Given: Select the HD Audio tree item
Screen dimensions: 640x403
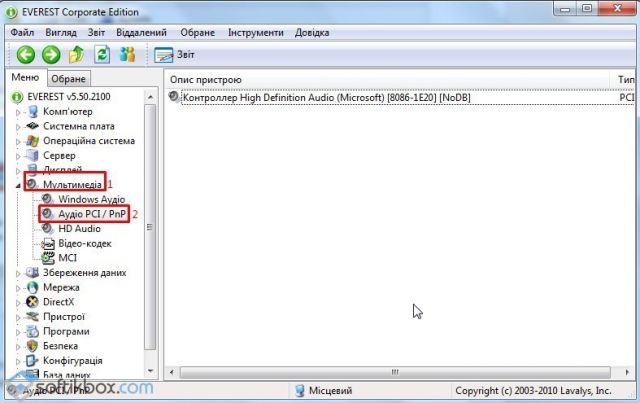Looking at the screenshot, I should (79, 229).
